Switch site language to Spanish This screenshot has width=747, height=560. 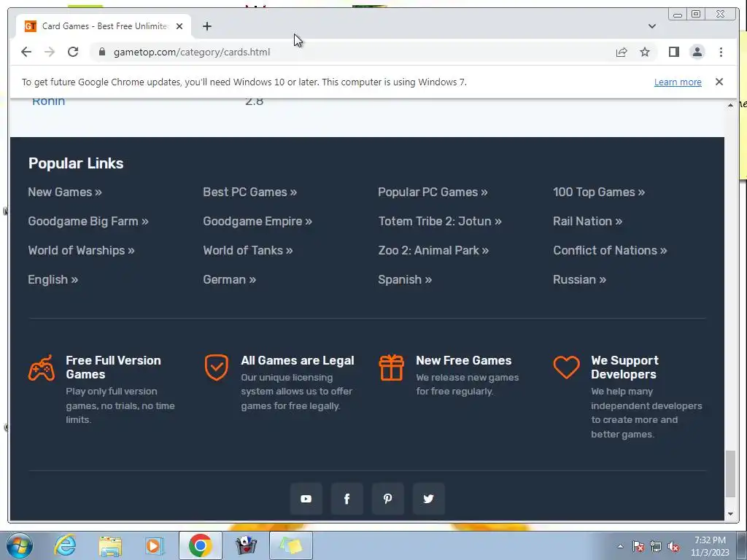(405, 279)
